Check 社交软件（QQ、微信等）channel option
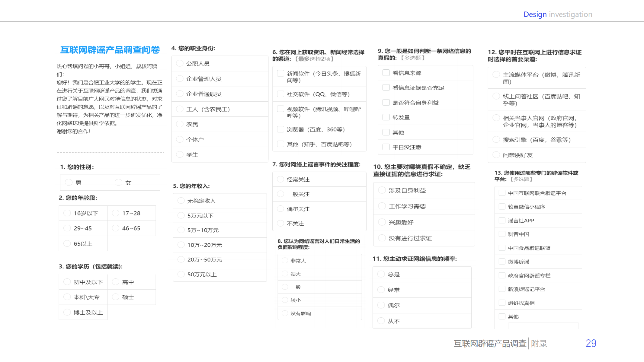The image size is (644, 362). [280, 94]
